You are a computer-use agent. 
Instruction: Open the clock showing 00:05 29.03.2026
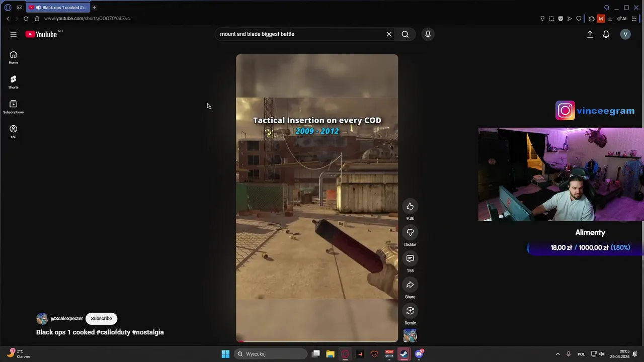[x=620, y=354]
